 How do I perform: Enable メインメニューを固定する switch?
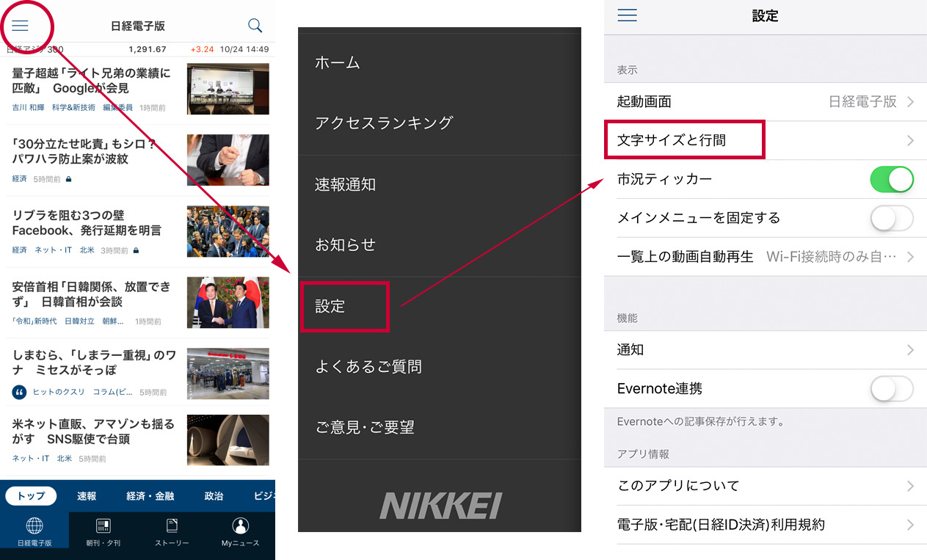pos(891,218)
